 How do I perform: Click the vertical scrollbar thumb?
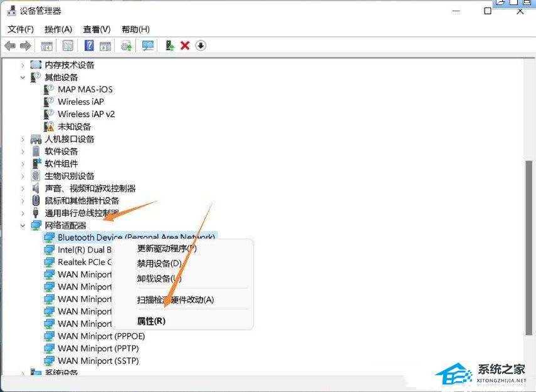click(x=529, y=247)
